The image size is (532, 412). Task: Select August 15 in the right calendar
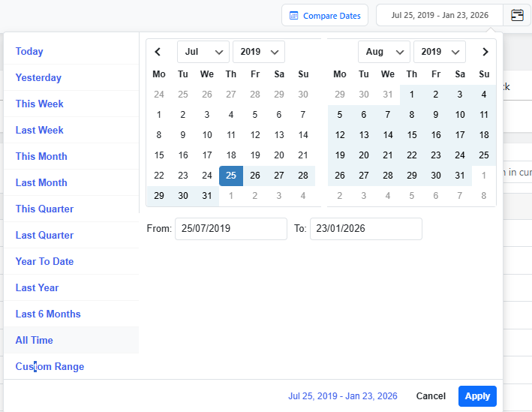point(412,135)
